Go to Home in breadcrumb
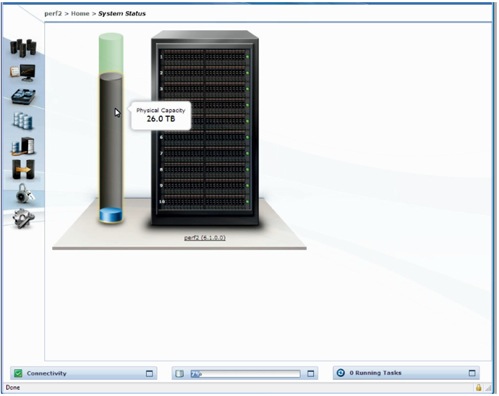Viewport: 499px width, 396px height. (80, 14)
